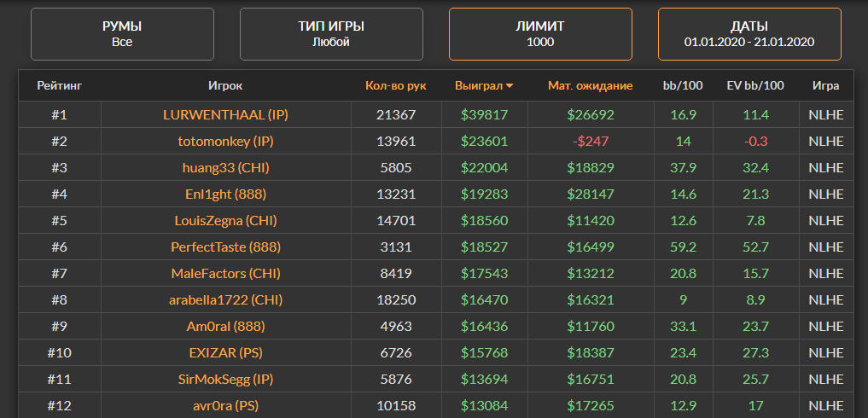Click hand count 21367
The width and height of the screenshot is (868, 418).
point(396,114)
